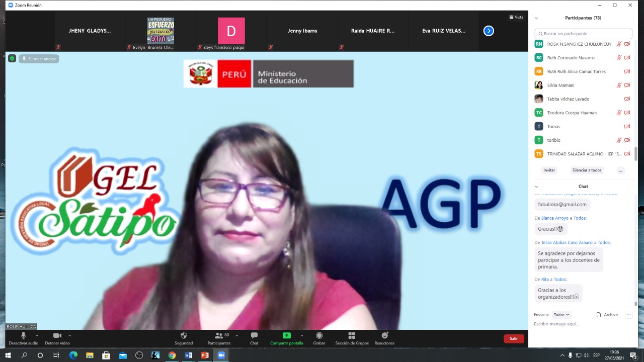The image size is (644, 362).
Task: Attach a file with Archivo
Action: click(607, 315)
